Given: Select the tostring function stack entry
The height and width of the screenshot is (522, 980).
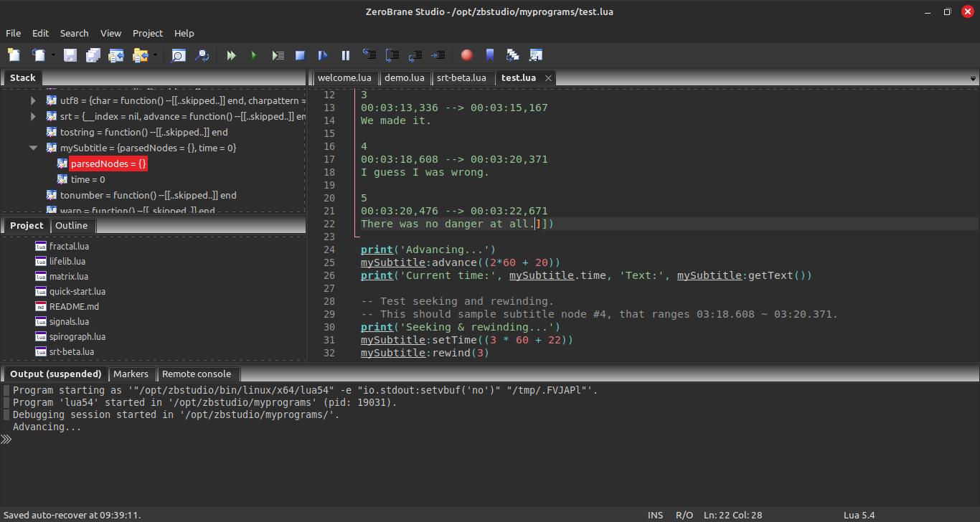Looking at the screenshot, I should (143, 132).
